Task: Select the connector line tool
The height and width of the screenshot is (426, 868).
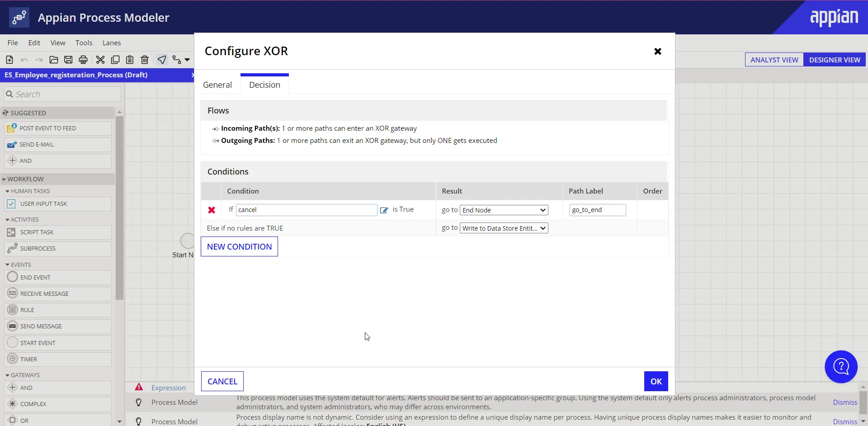Action: pos(177,60)
